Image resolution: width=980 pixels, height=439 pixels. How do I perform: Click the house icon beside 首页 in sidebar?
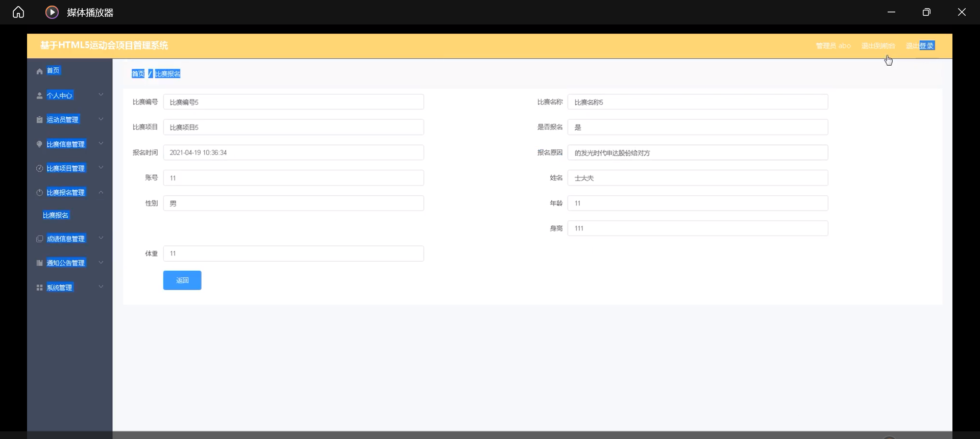point(39,71)
